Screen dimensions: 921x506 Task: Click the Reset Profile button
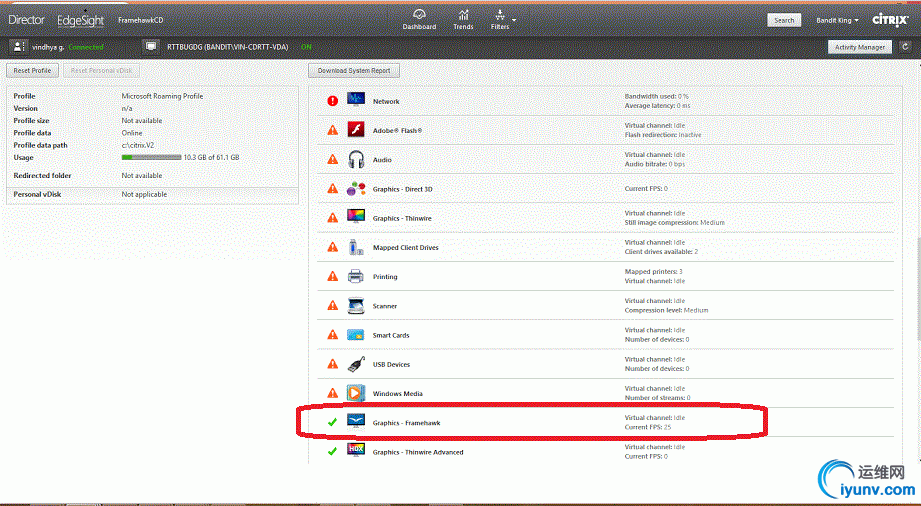coord(32,71)
